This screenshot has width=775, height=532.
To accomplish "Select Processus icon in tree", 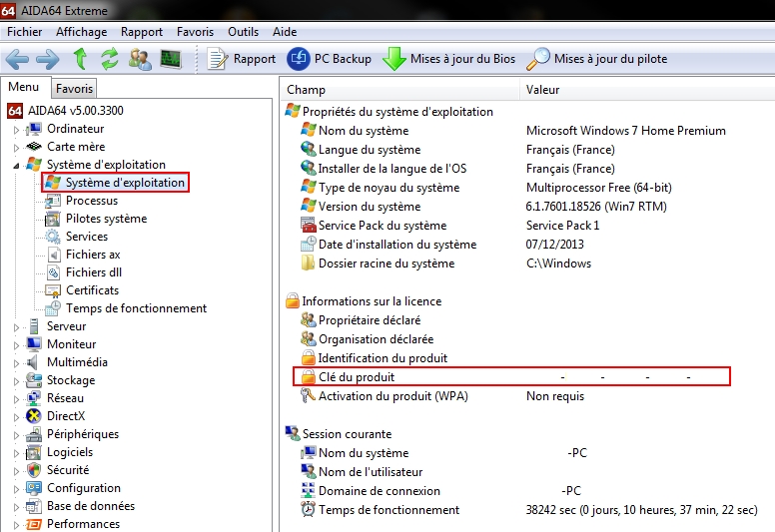I will click(x=52, y=201).
